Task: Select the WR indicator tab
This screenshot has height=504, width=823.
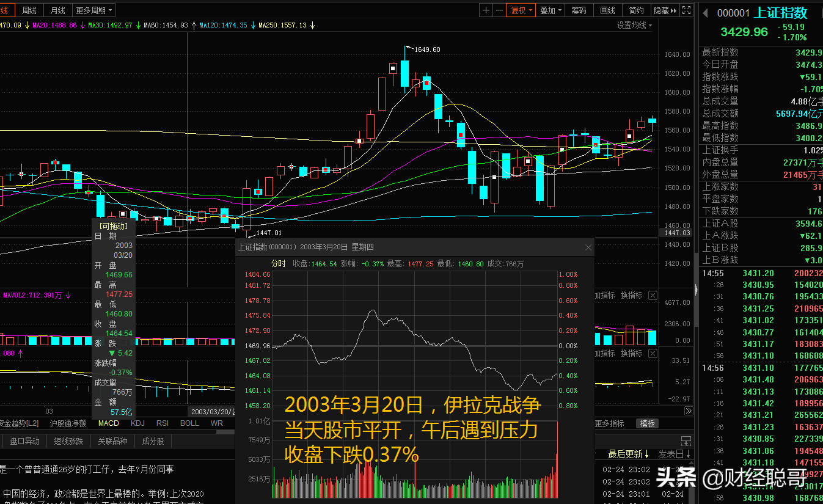Action: (217, 423)
